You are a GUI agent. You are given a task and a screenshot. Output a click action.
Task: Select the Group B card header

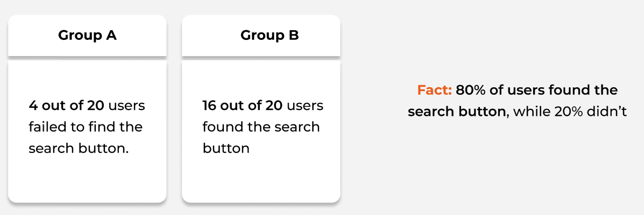[x=261, y=36]
